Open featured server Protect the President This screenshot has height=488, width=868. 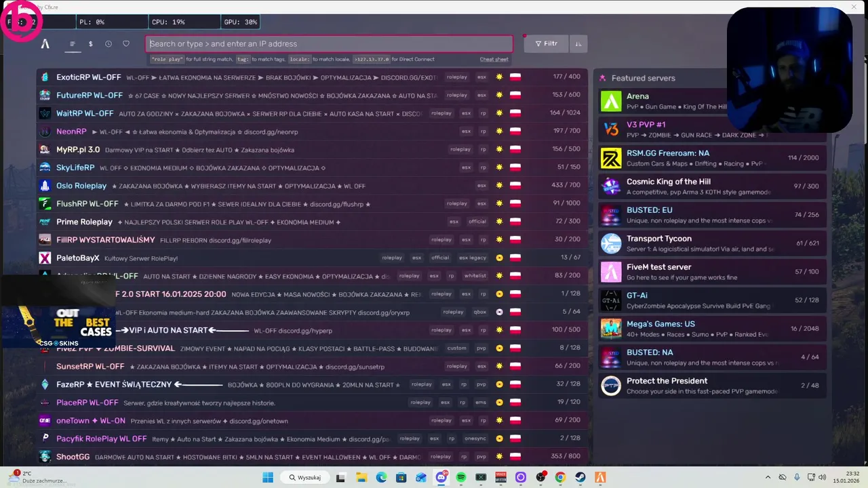tap(712, 386)
